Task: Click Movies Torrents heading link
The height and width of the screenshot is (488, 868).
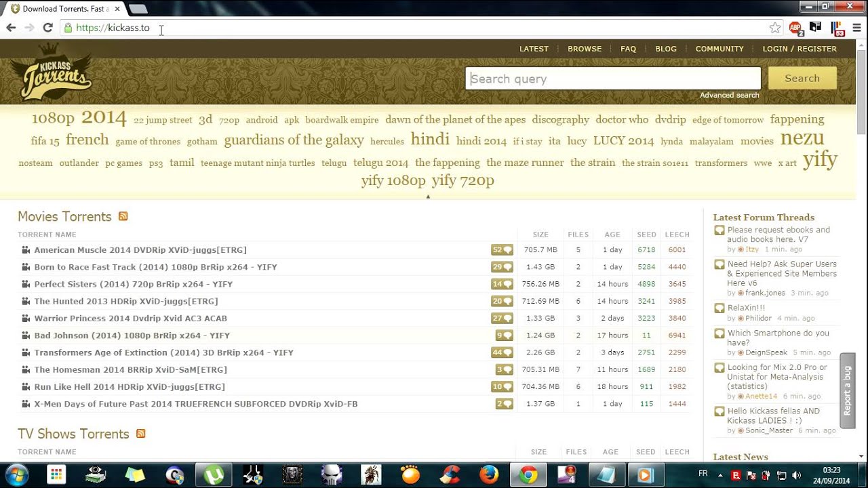Action: click(64, 217)
